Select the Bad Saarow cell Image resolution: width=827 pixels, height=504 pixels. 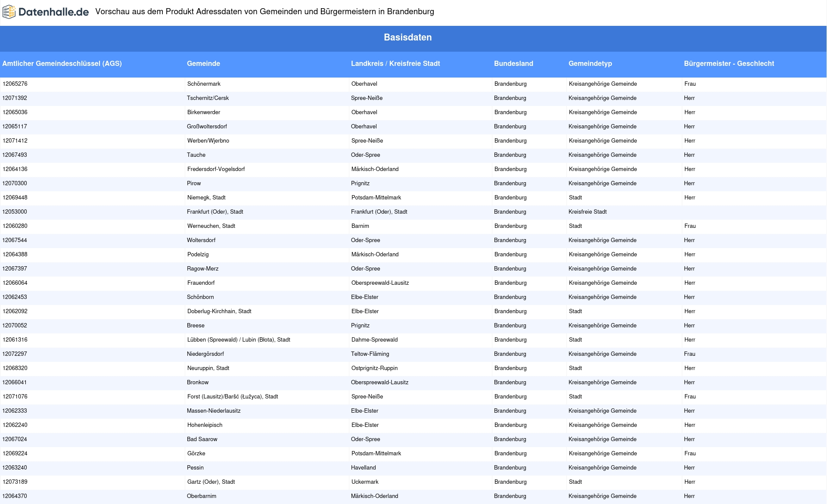(267, 439)
